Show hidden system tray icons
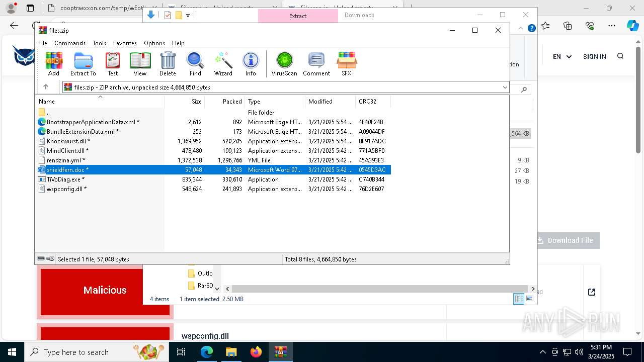 pos(542,352)
